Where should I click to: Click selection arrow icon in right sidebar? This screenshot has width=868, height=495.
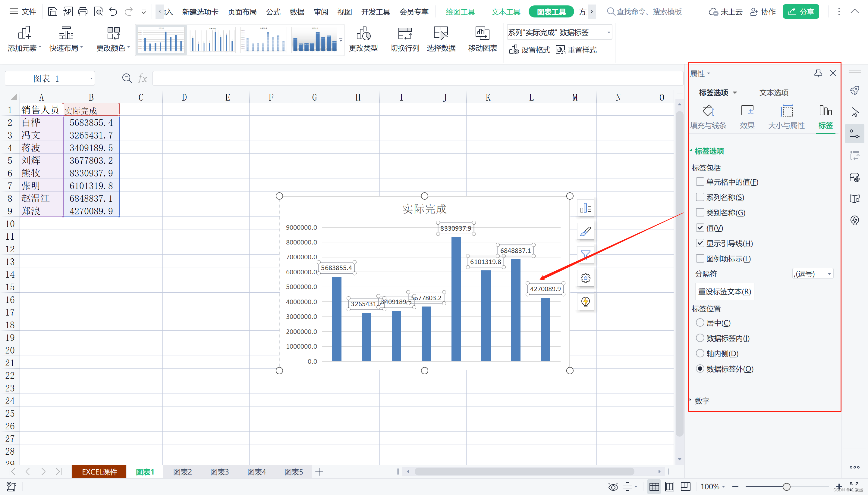(x=855, y=112)
